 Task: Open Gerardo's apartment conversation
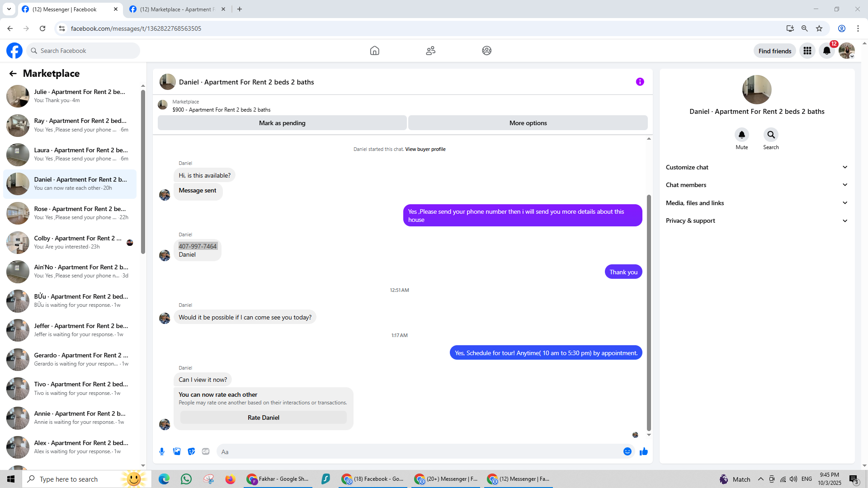(70, 360)
